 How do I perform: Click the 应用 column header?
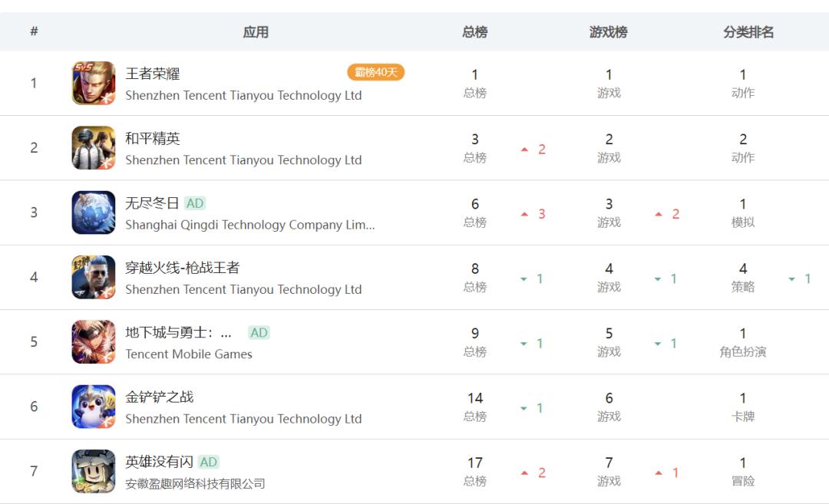tap(256, 32)
